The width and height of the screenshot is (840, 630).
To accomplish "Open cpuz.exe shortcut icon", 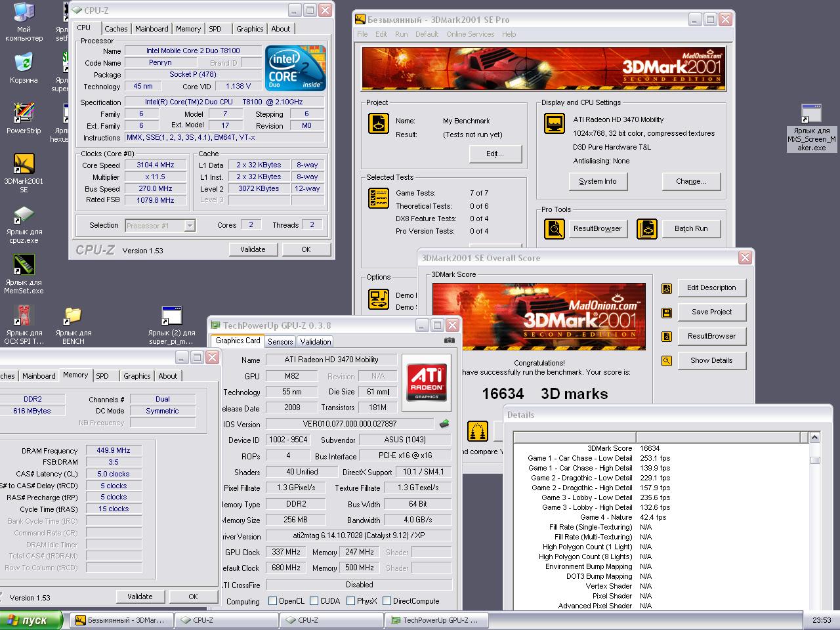I will click(x=24, y=224).
